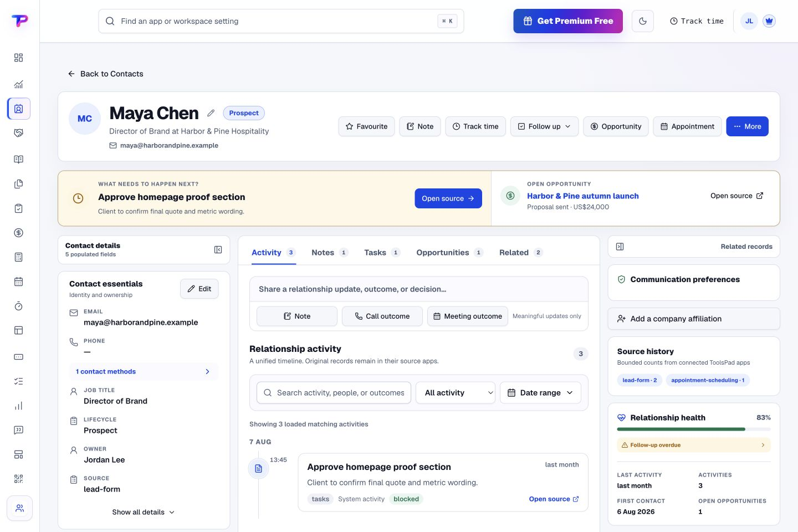
Task: Click the Note button in header actions
Action: (420, 126)
